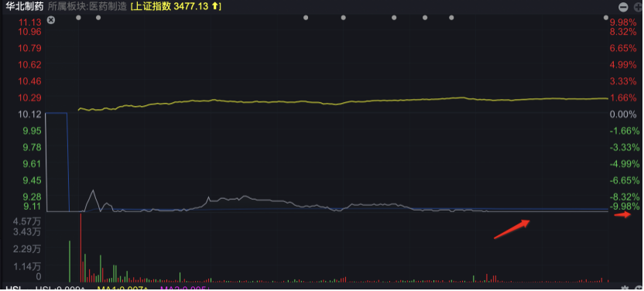
Task: Click the up arrow beside 3477.13
Action: [216, 6]
